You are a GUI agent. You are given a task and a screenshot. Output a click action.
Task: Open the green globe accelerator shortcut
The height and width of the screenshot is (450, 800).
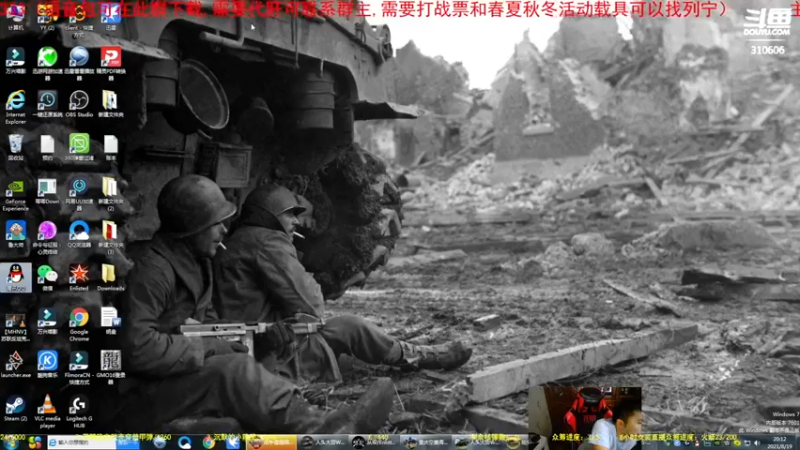47,63
